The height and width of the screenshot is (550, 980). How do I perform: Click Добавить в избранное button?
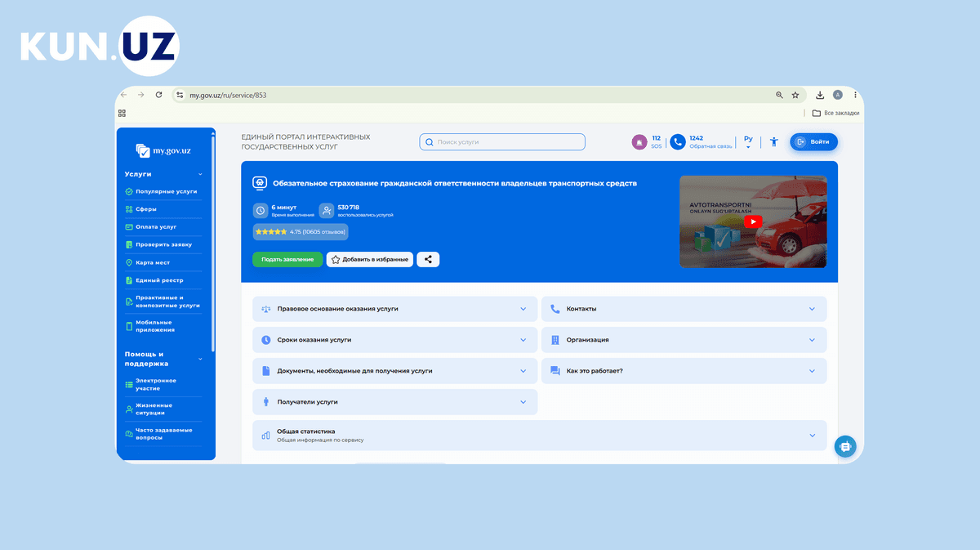click(370, 259)
